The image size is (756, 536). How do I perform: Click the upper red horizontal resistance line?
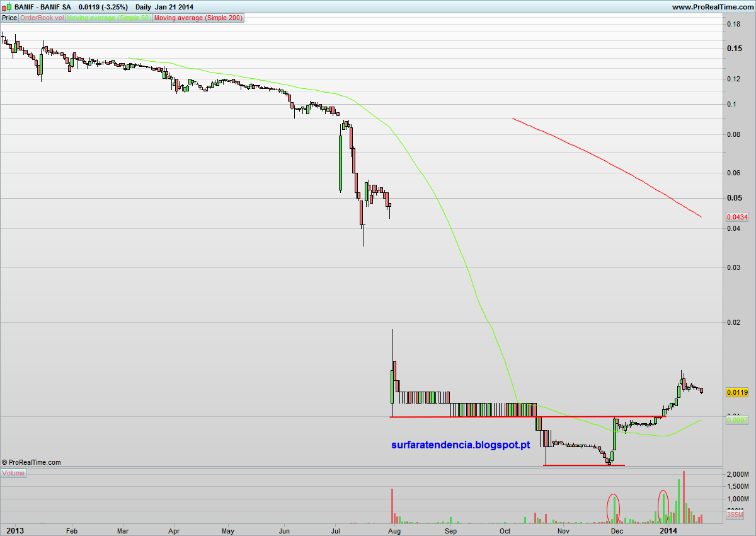click(527, 417)
